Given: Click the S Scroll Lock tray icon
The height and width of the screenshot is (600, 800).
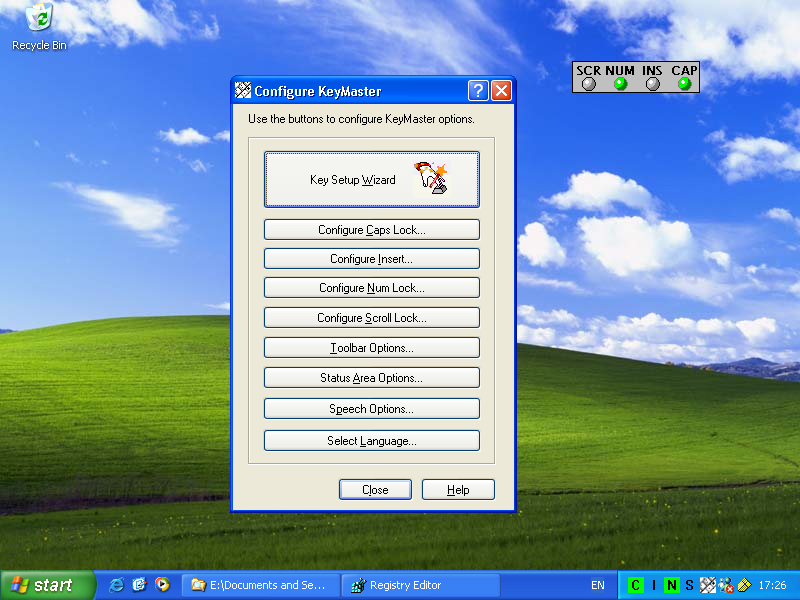Looking at the screenshot, I should pos(689,585).
